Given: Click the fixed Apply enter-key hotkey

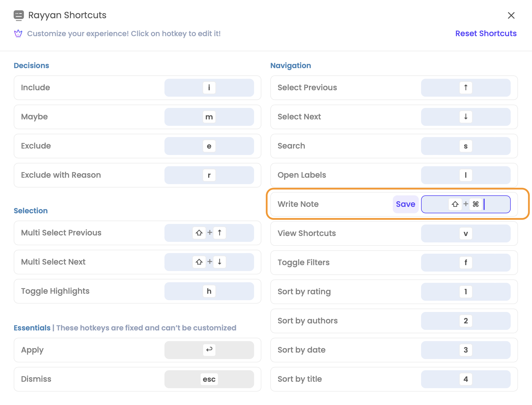Looking at the screenshot, I should click(x=209, y=350).
